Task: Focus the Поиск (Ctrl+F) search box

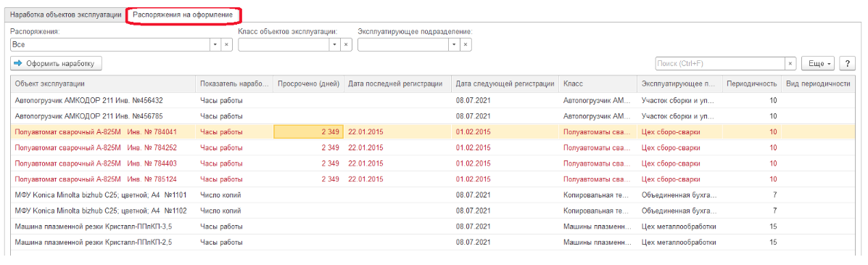Action: click(x=720, y=63)
